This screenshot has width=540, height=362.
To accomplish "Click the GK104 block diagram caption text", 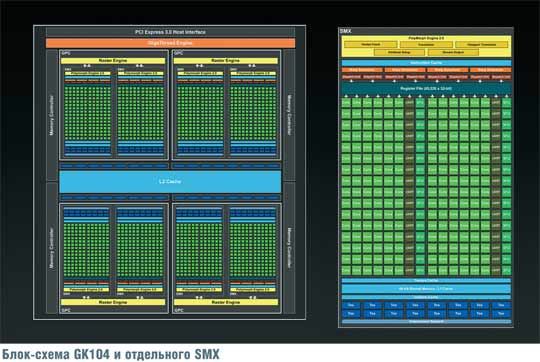I will pyautogui.click(x=111, y=354).
